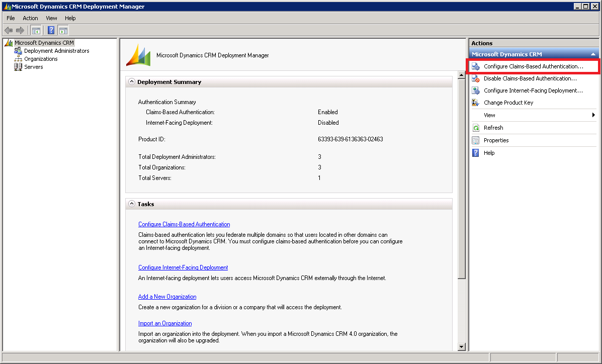Click the scrollbar up arrow in center pane

(x=462, y=75)
